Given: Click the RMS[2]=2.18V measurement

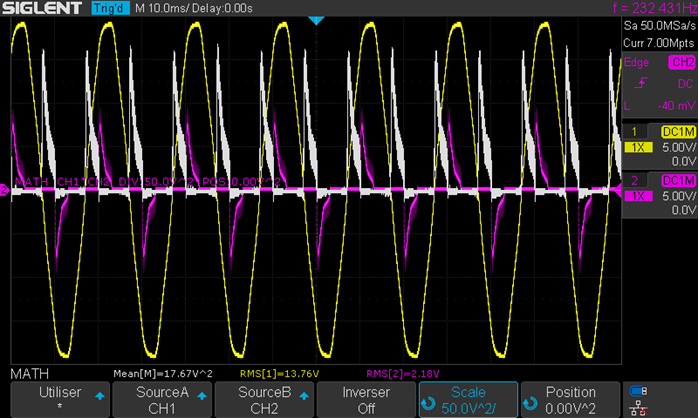Looking at the screenshot, I should 403,374.
